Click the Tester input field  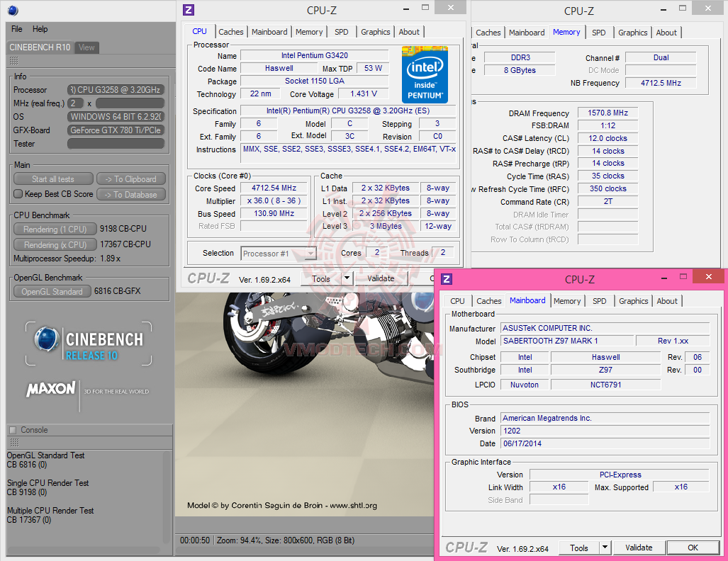[116, 144]
